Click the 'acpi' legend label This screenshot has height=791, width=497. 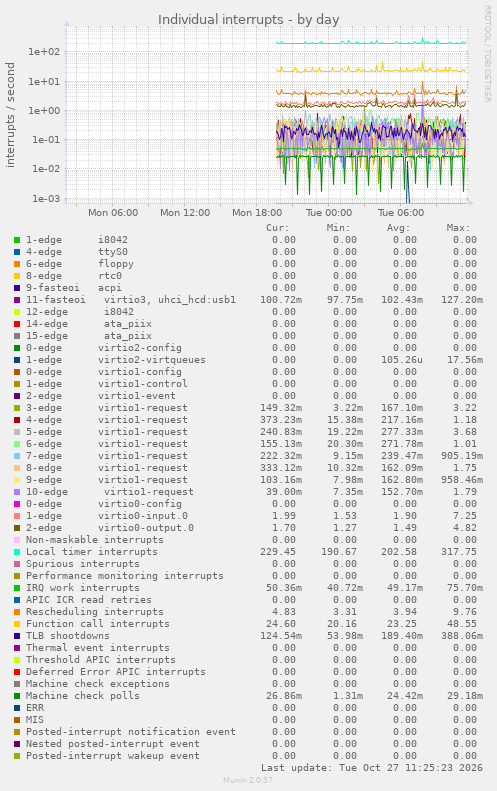tap(110, 288)
